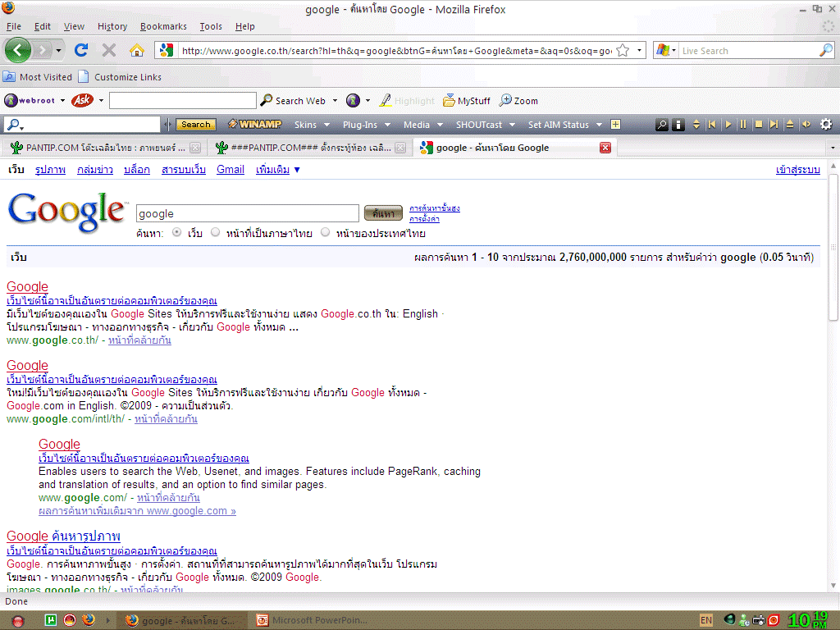This screenshot has height=630, width=840.
Task: Open Winamp Skins dropdown
Action: tap(312, 125)
